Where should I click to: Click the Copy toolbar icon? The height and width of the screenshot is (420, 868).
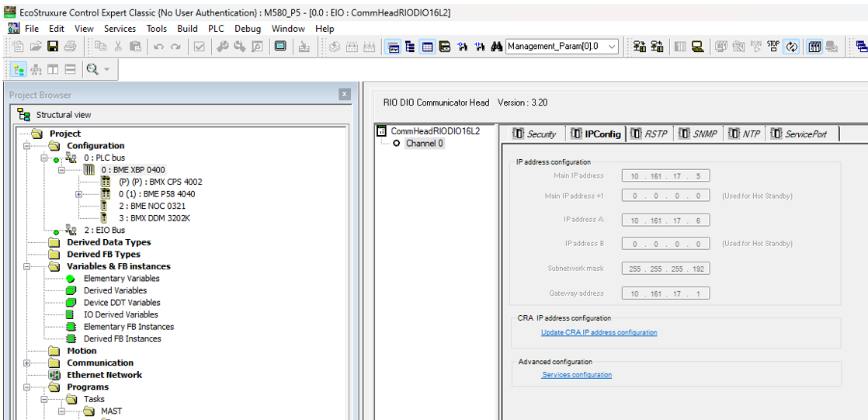pyautogui.click(x=101, y=47)
